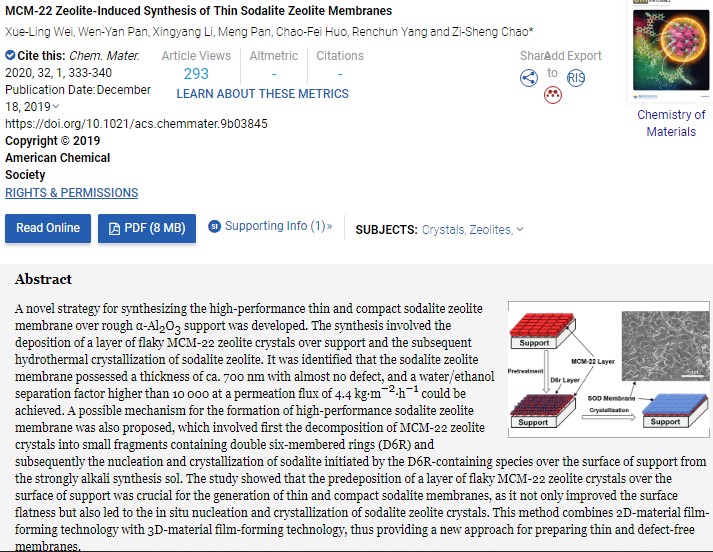
Task: Expand the Subjects list chevron
Action: (x=520, y=230)
